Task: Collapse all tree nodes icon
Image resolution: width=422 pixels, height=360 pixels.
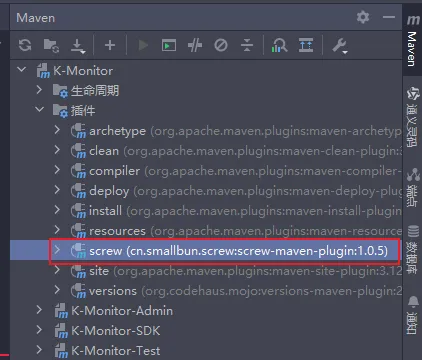Action: 247,45
